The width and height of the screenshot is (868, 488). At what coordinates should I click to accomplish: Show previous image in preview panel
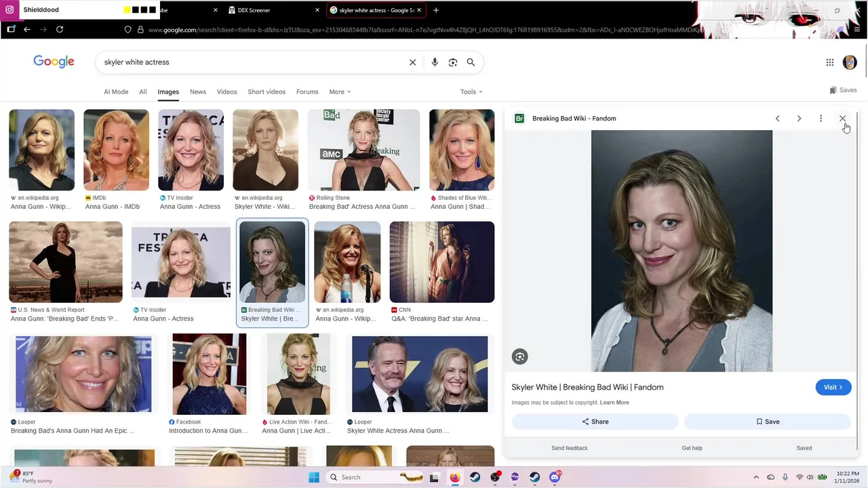pos(778,119)
